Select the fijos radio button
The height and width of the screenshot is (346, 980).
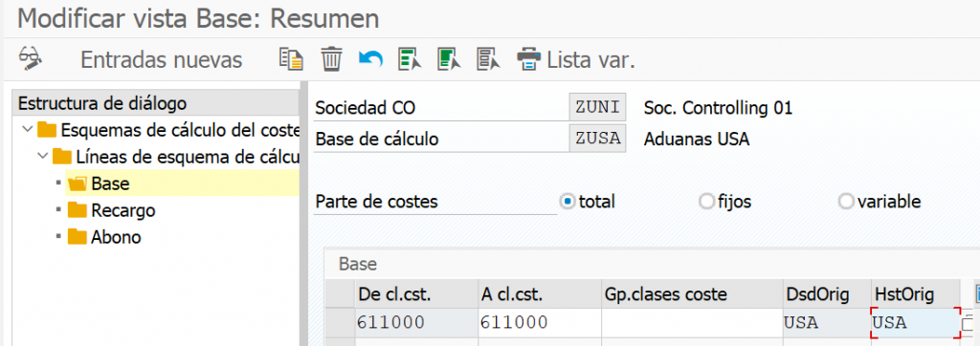point(706,202)
